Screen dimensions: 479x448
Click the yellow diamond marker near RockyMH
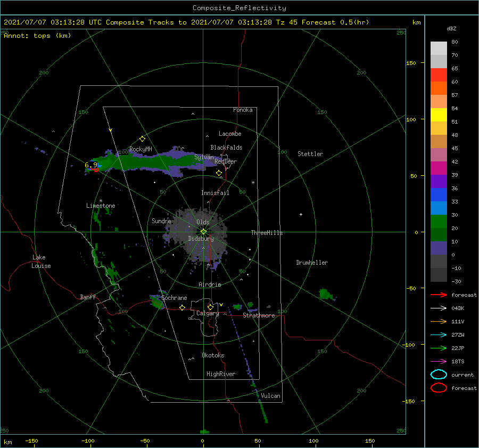click(142, 139)
